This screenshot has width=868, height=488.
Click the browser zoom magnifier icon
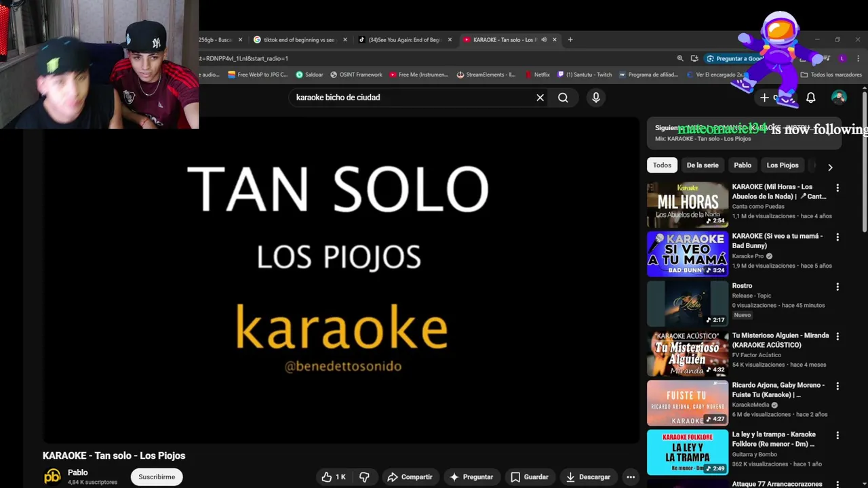pyautogui.click(x=680, y=58)
